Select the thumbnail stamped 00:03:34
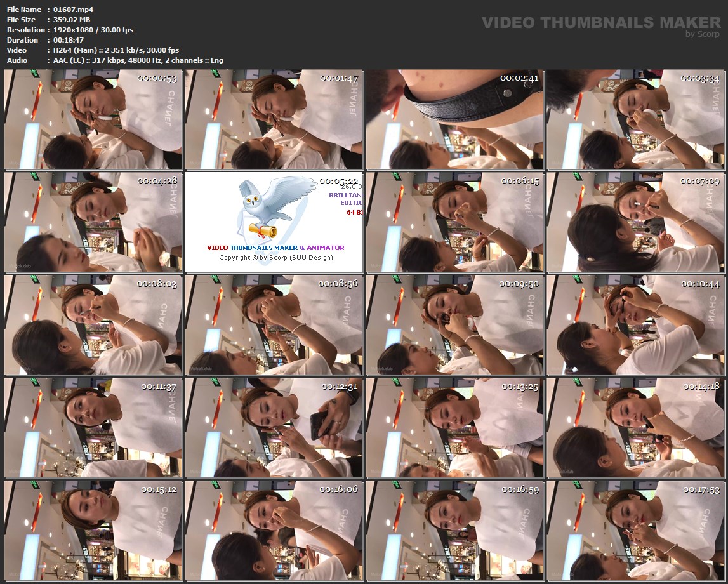 click(635, 119)
